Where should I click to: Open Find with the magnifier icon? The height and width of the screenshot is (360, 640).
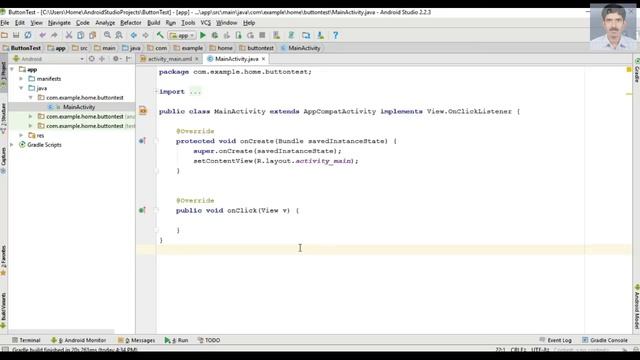[107, 36]
